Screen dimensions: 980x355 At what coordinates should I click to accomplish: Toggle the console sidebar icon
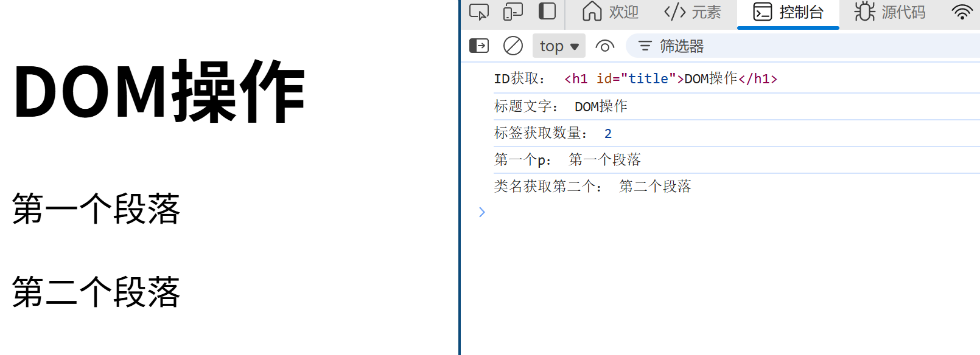click(x=479, y=46)
